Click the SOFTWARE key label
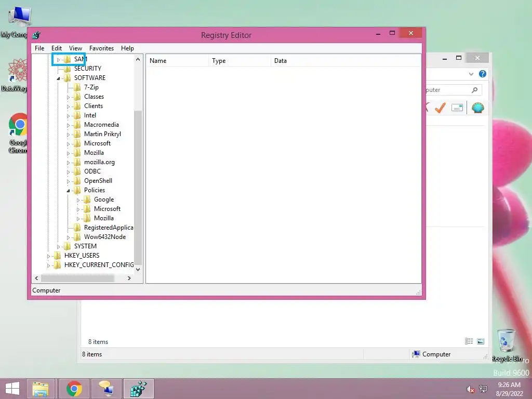 (x=90, y=78)
